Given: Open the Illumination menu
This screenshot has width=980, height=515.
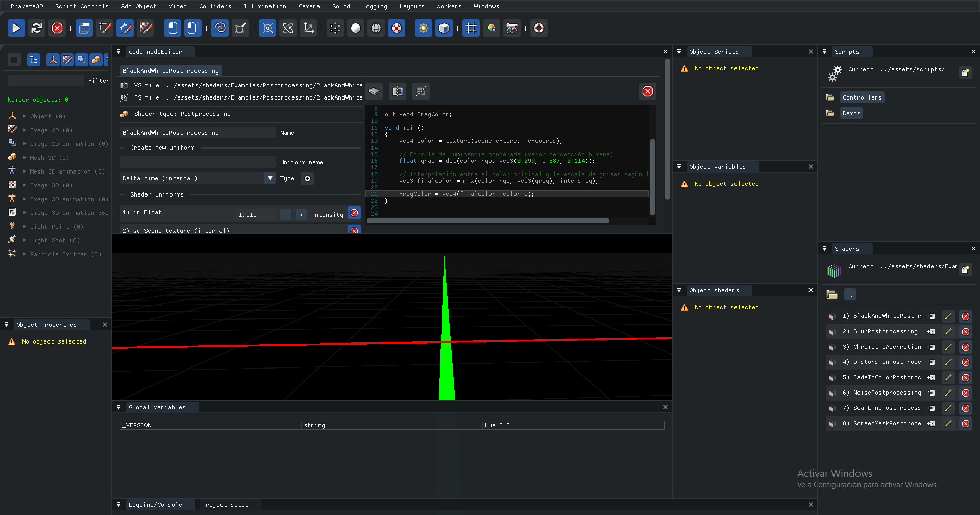Looking at the screenshot, I should point(265,6).
